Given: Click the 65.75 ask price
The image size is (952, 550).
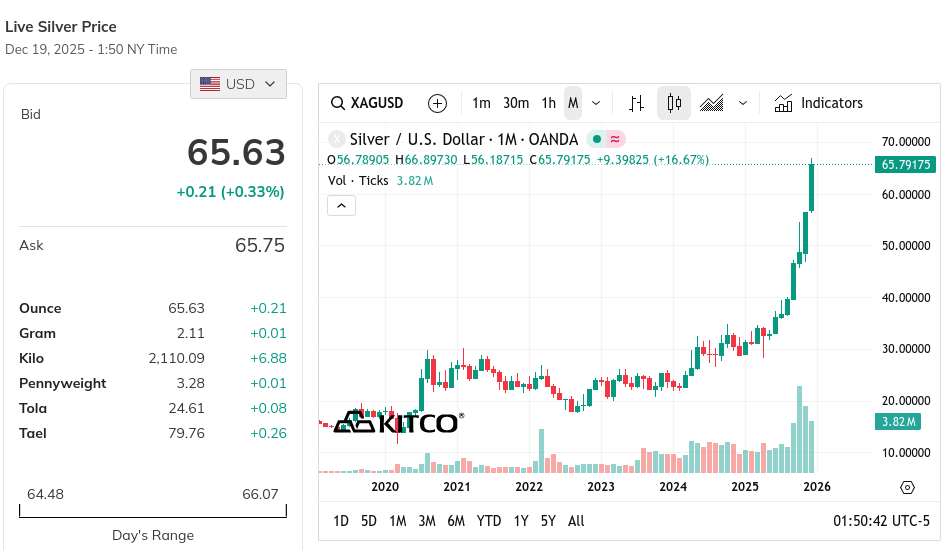Looking at the screenshot, I should click(260, 245).
